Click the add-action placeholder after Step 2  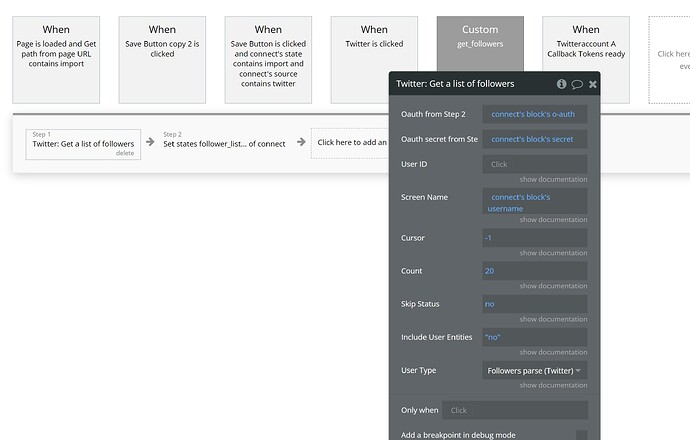[350, 143]
